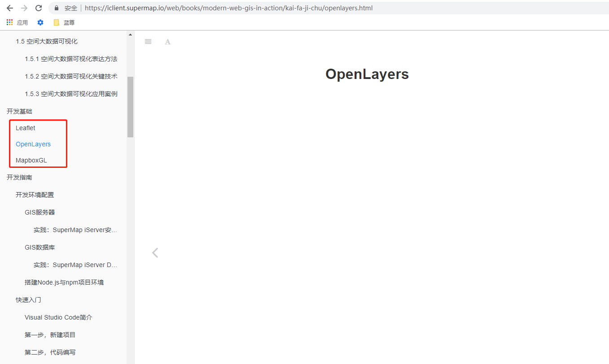Viewport: 609px width, 364px height.
Task: Open section 1.5 空间大数据可视化
Action: (x=47, y=41)
